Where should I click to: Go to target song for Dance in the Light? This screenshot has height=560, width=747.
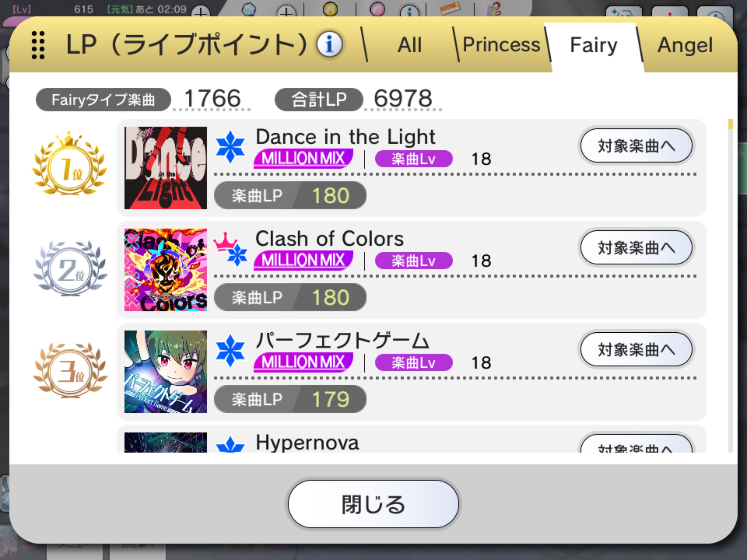tap(636, 145)
